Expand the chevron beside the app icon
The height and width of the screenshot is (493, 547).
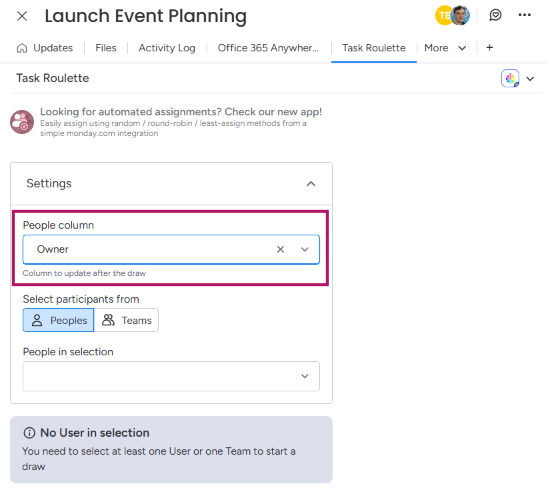(530, 79)
